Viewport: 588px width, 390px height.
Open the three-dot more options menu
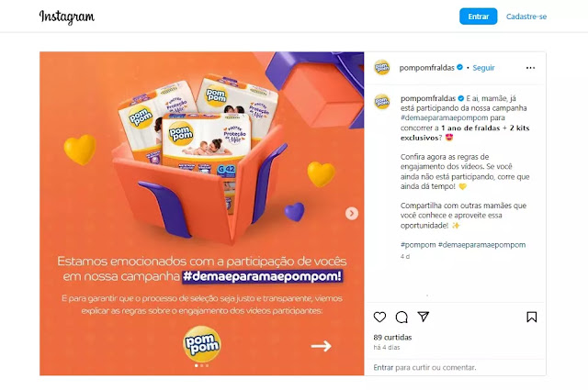530,68
